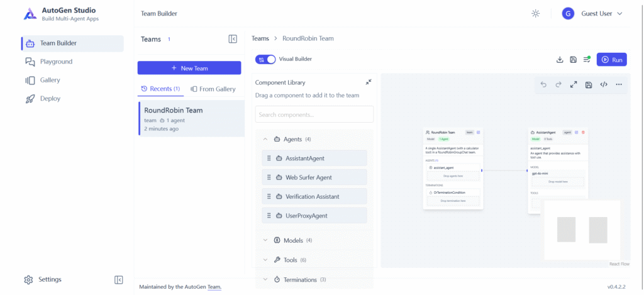This screenshot has width=644, height=295.
Task: Delete the AssistantAgent node
Action: coord(583,132)
